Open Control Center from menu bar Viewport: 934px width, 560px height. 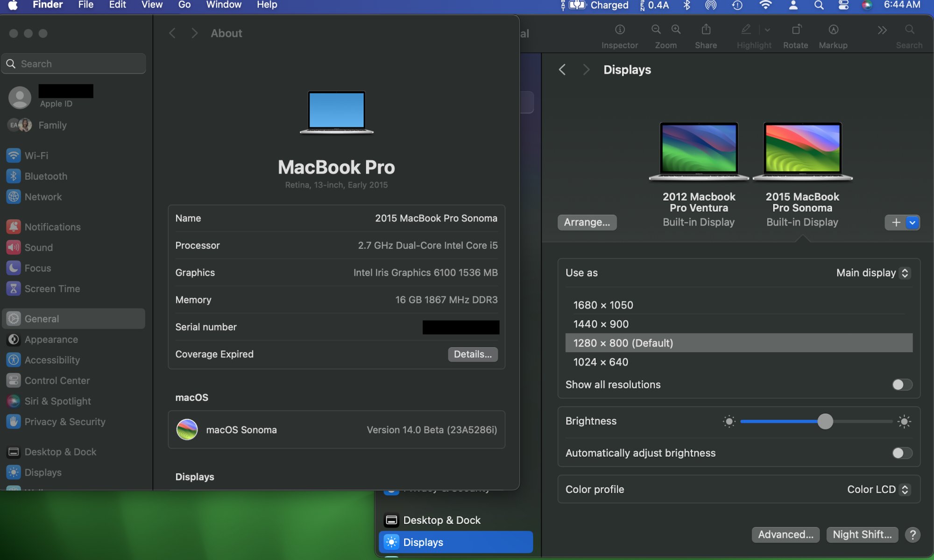pyautogui.click(x=843, y=5)
